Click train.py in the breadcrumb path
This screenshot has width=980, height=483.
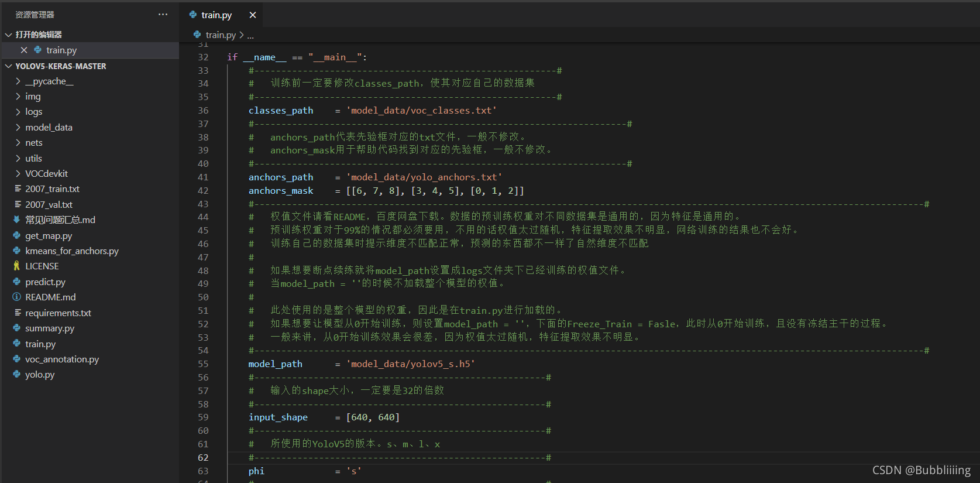point(221,35)
